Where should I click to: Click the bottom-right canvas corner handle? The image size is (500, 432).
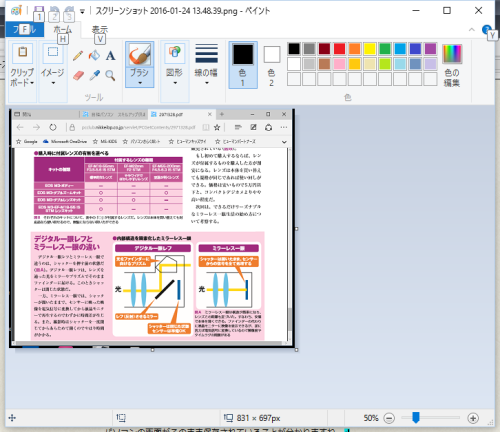296,350
